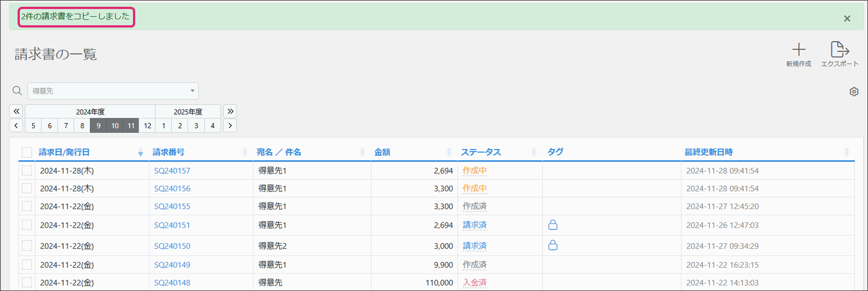Jump to next fiscal year double-arrow
Image resolution: width=868 pixels, height=291 pixels.
[x=230, y=111]
